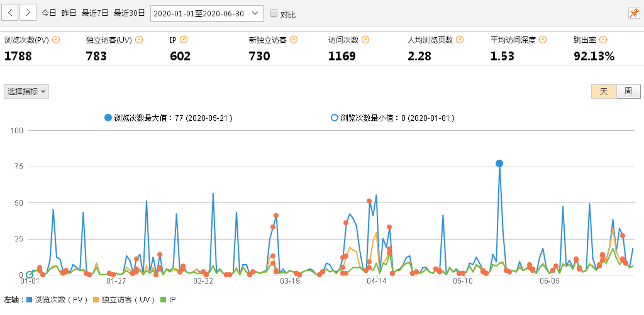Open help icon beside 人均浏览页数
Screen dimensions: 644x315
coord(460,40)
